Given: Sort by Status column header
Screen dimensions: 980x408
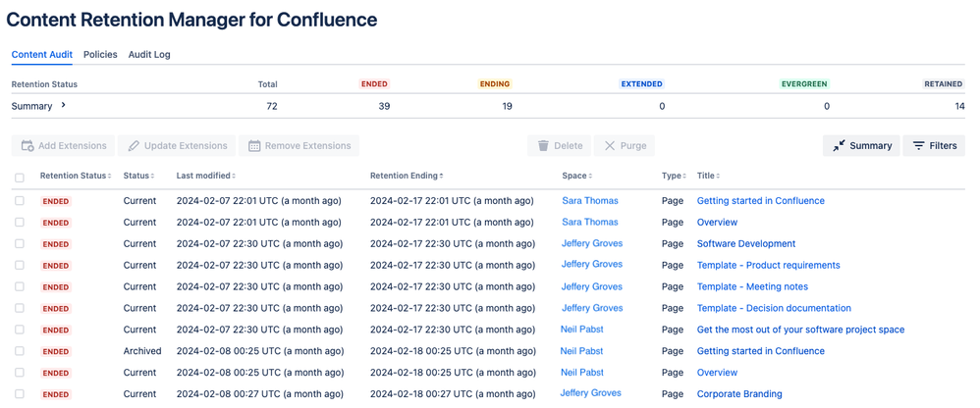Looking at the screenshot, I should 138,176.
